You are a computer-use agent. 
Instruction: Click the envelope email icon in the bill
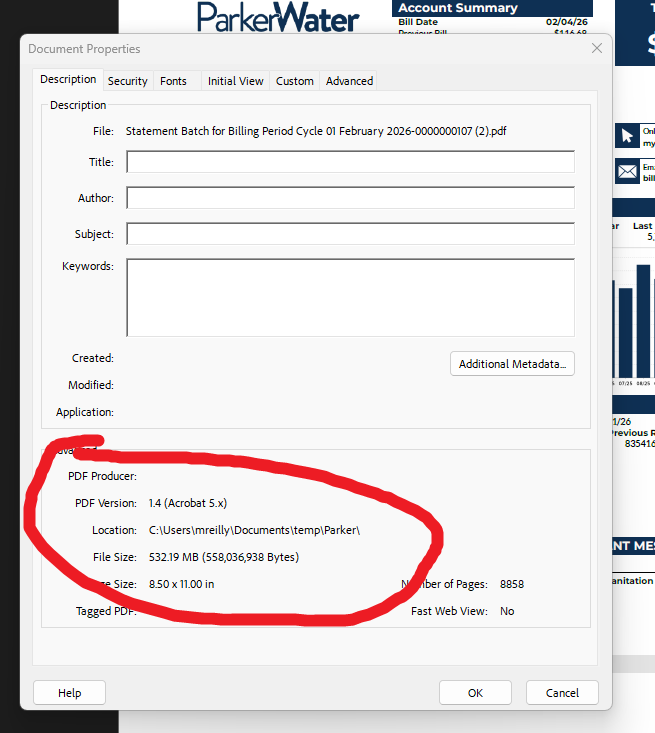click(x=627, y=172)
